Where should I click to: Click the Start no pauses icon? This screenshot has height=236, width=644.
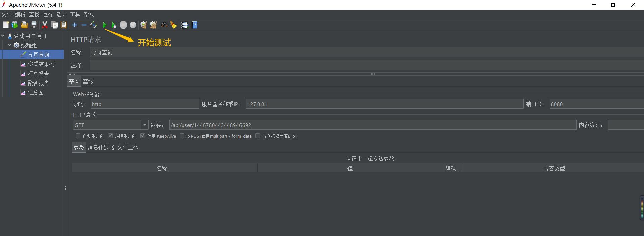coord(114,25)
